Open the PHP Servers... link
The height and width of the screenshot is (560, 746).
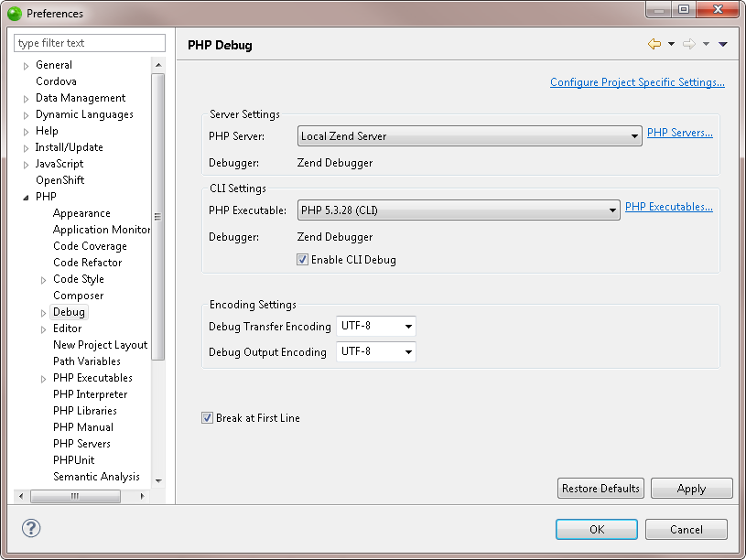[680, 133]
